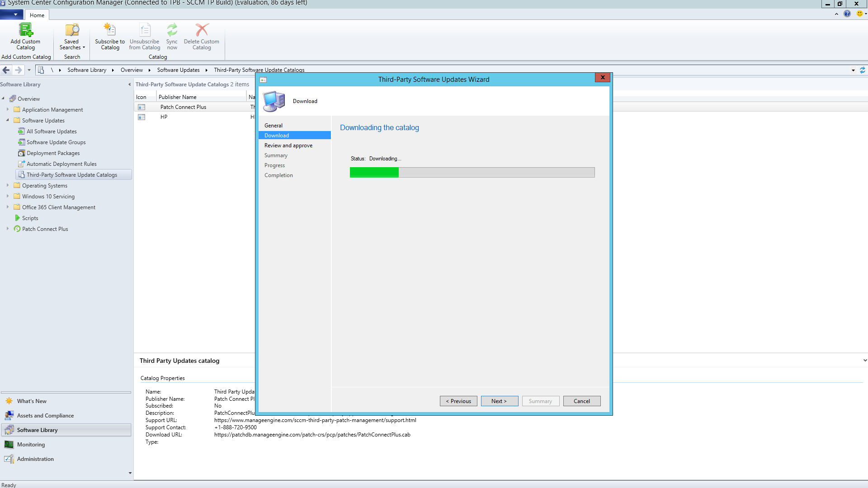Screen dimensions: 868x488
Task: Click the refresh icon beside address bar
Action: pos(862,70)
